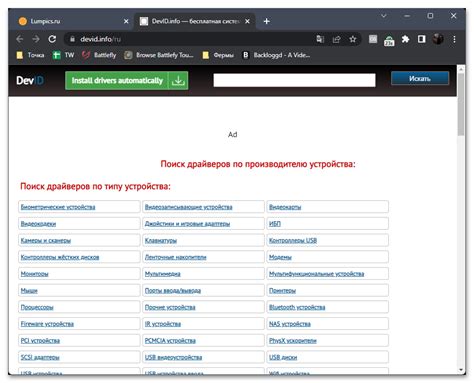
Task: Open Мониторы link
Action: [x=34, y=274]
